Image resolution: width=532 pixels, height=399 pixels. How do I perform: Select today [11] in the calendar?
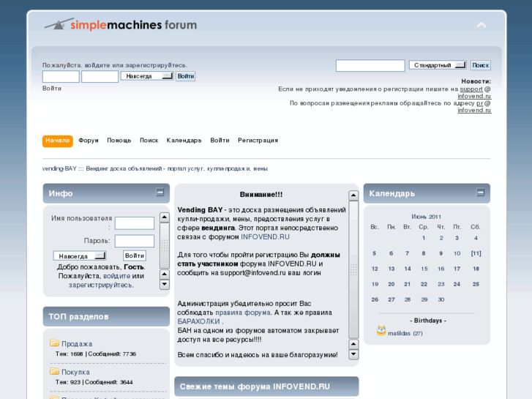click(476, 253)
